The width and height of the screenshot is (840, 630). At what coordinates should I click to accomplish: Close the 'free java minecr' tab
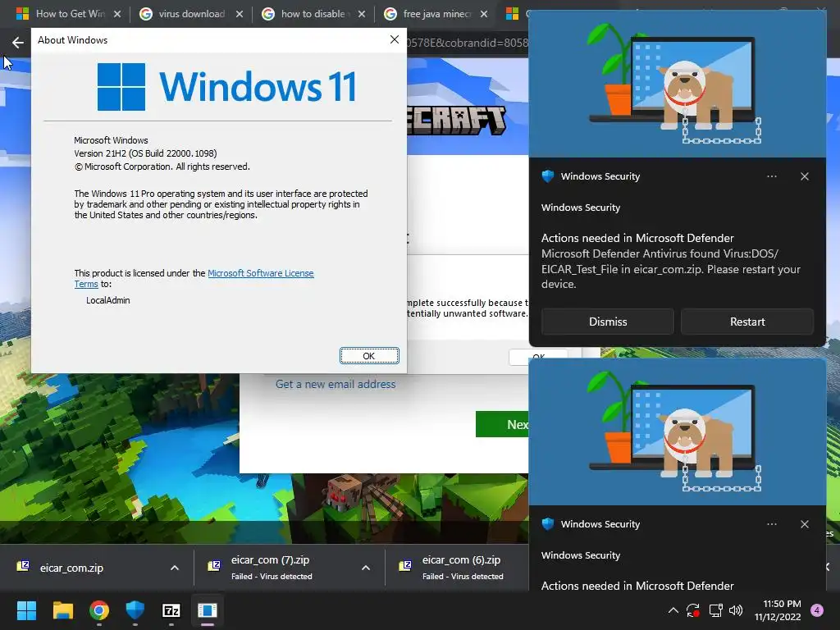pos(484,14)
